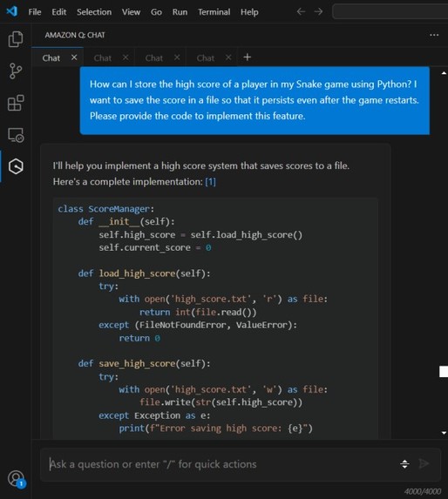The width and height of the screenshot is (448, 499).
Task: Open the Source Control view
Action: click(x=16, y=71)
